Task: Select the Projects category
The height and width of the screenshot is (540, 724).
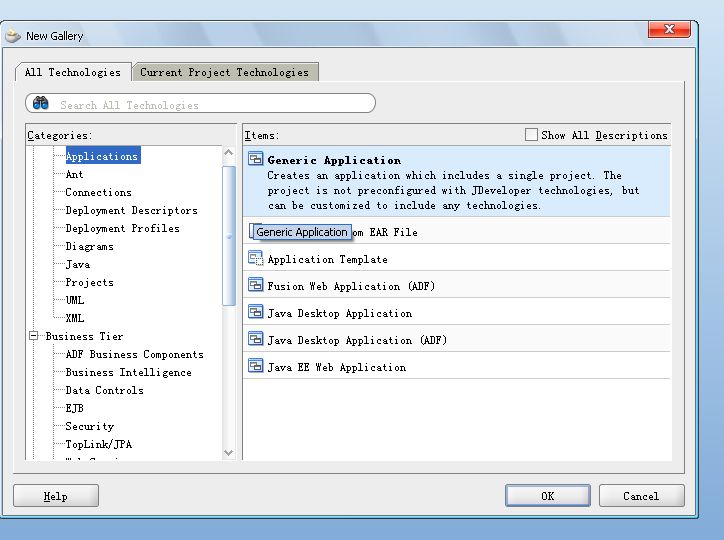Action: 90,282
